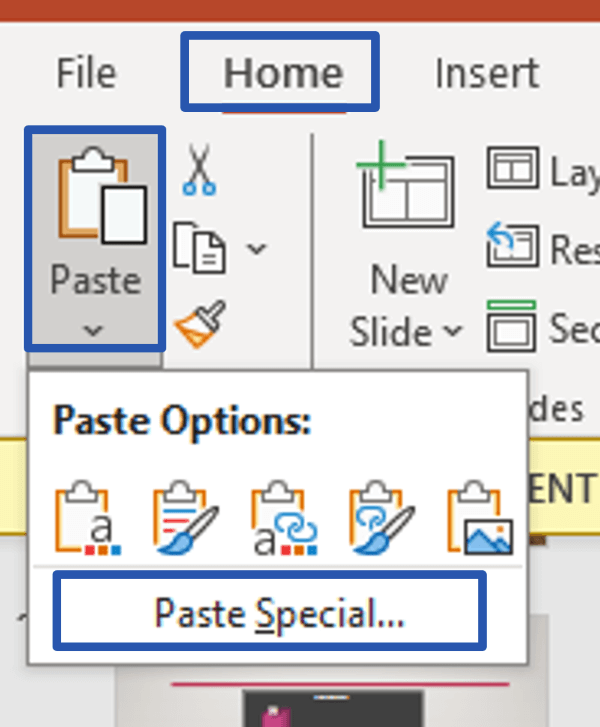Click the Copy icon
600x727 pixels.
[x=200, y=248]
